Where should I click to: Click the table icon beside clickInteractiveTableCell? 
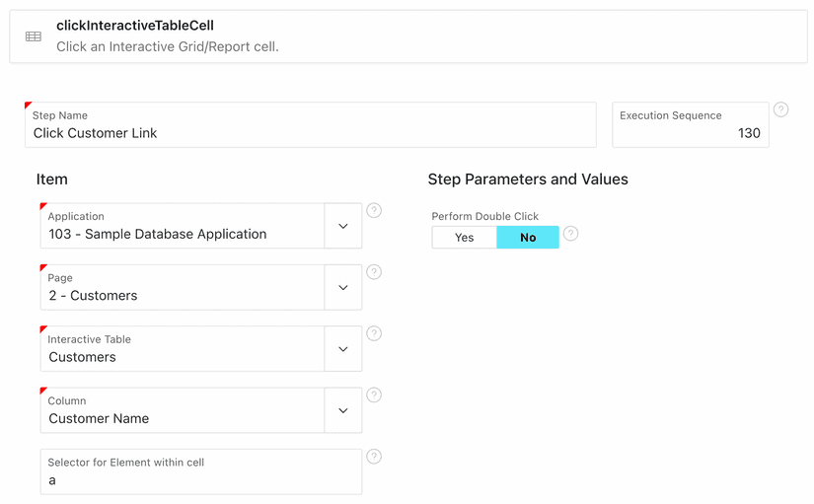tap(34, 36)
